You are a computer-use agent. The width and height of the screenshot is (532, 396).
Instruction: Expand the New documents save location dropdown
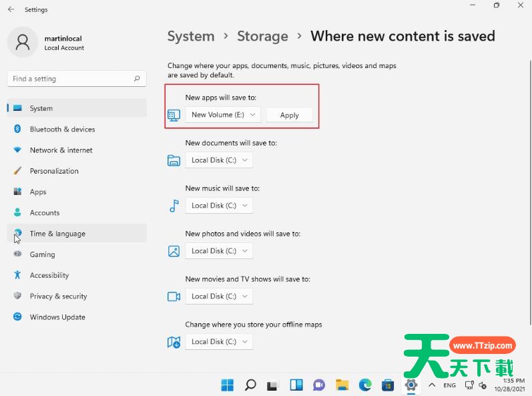coord(219,160)
